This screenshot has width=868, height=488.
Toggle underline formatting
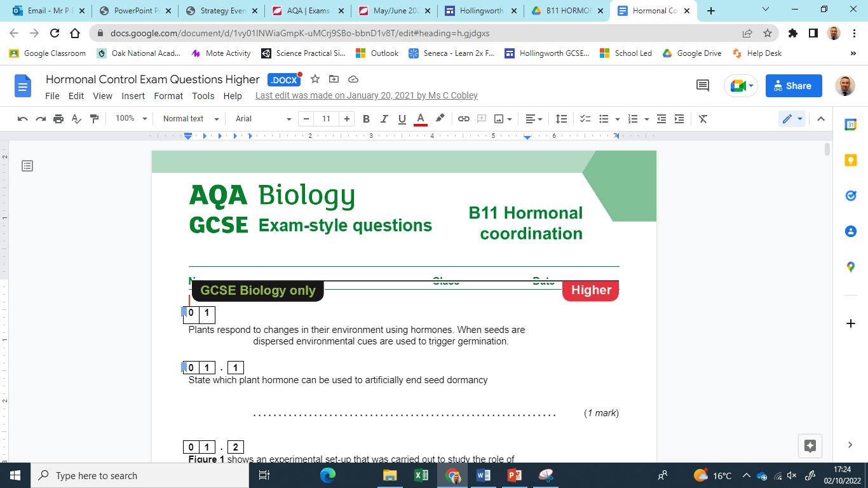tap(402, 119)
